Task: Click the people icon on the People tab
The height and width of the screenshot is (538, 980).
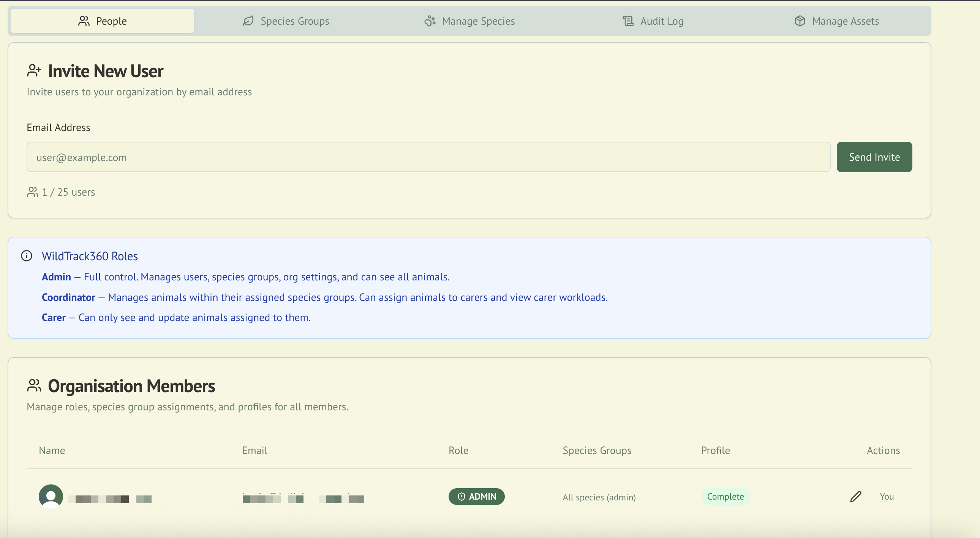Action: coord(84,21)
